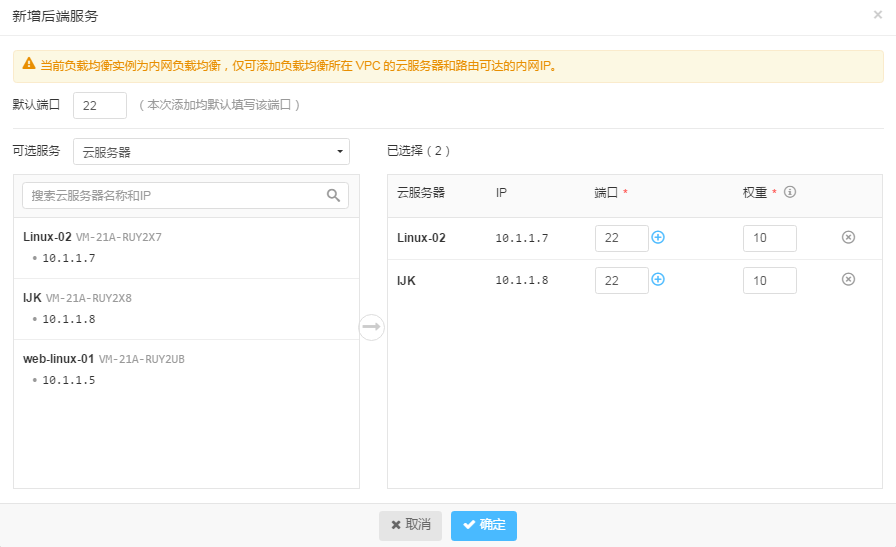Select web-linux-01 in the available servers list
Viewport: 896px width, 547px height.
tap(186, 370)
